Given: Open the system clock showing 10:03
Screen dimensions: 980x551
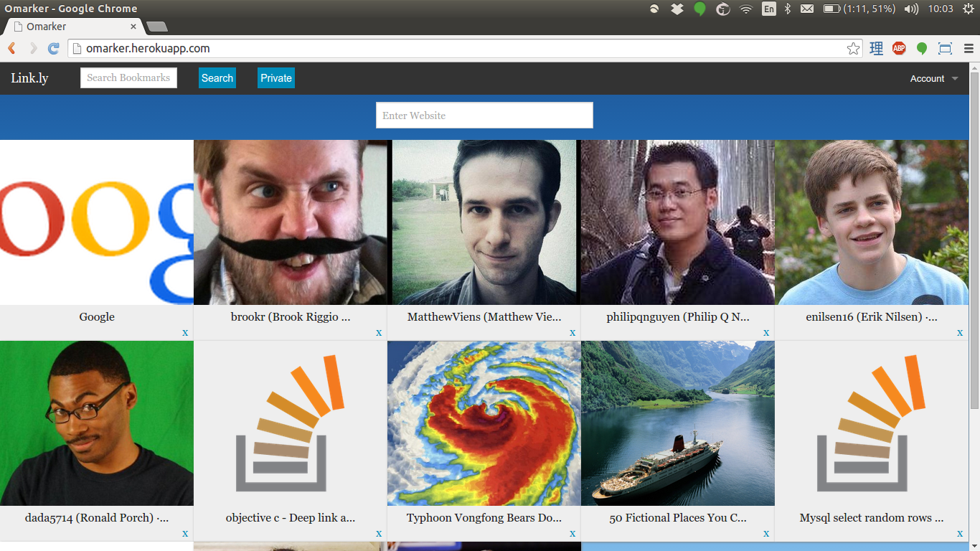Looking at the screenshot, I should tap(941, 9).
